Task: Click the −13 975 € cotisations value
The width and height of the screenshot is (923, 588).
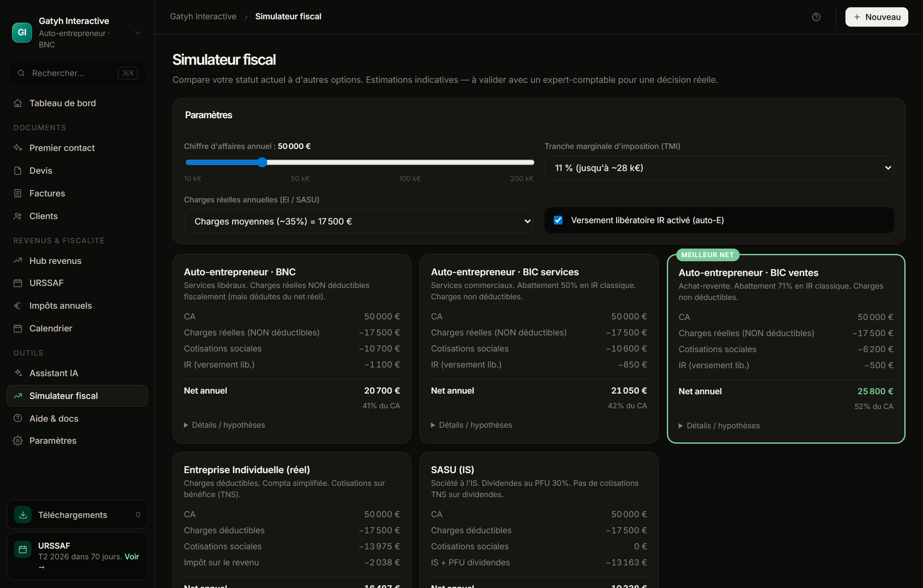Action: (x=379, y=546)
